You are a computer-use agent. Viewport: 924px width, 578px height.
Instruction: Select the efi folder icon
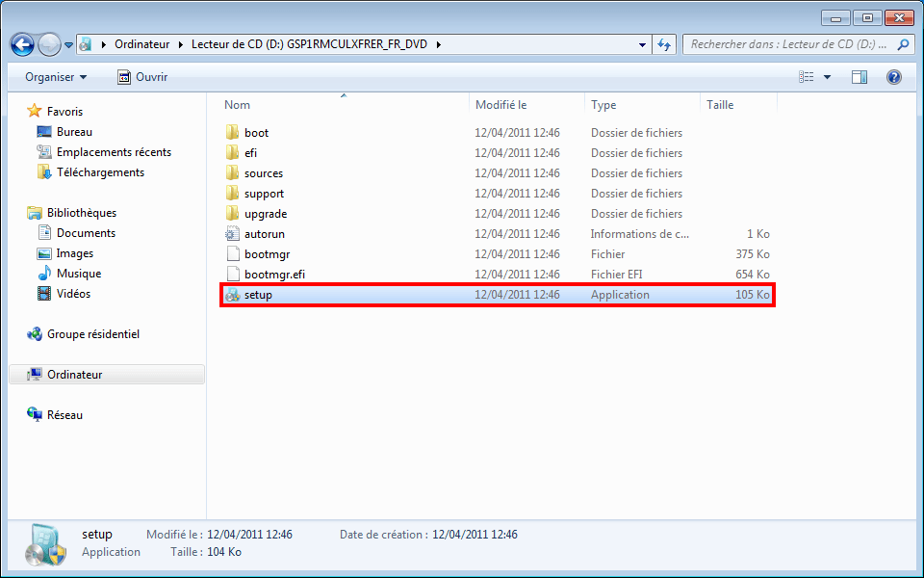(x=232, y=153)
